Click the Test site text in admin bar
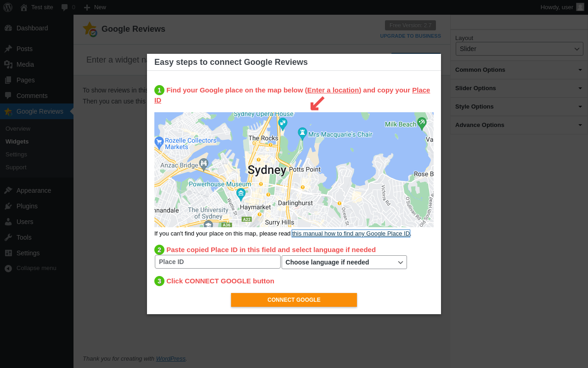This screenshot has width=588, height=368. pyautogui.click(x=42, y=7)
